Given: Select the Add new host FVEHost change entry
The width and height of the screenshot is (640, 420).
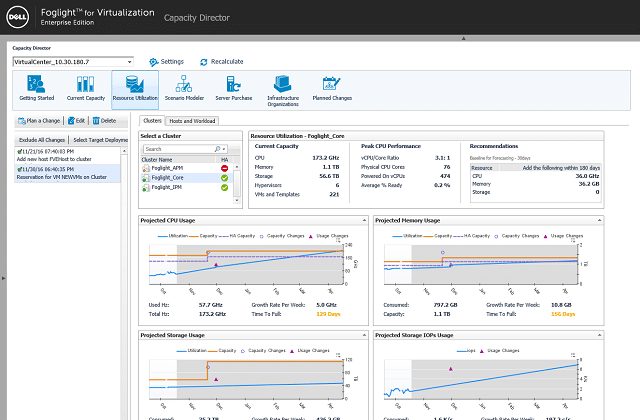Looking at the screenshot, I should pyautogui.click(x=67, y=155).
